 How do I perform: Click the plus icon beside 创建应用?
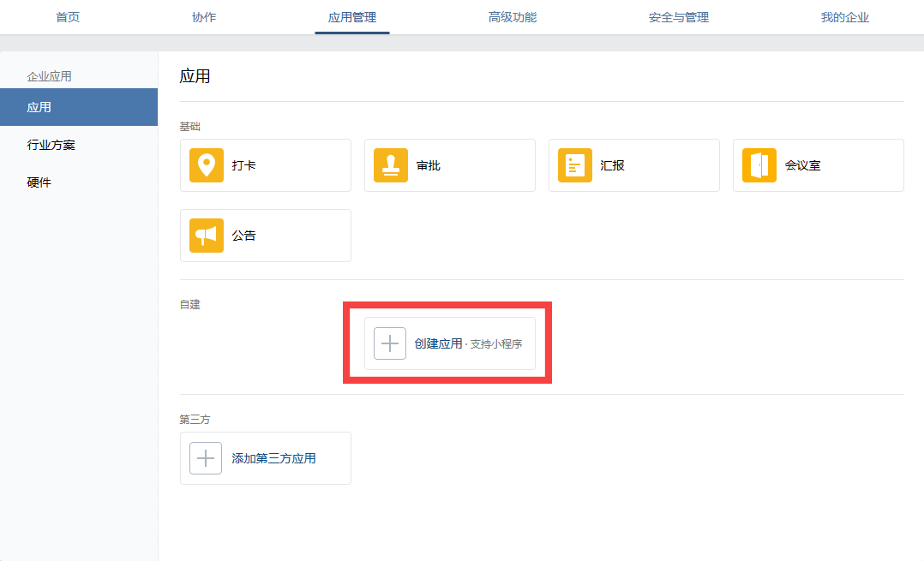[x=390, y=343]
